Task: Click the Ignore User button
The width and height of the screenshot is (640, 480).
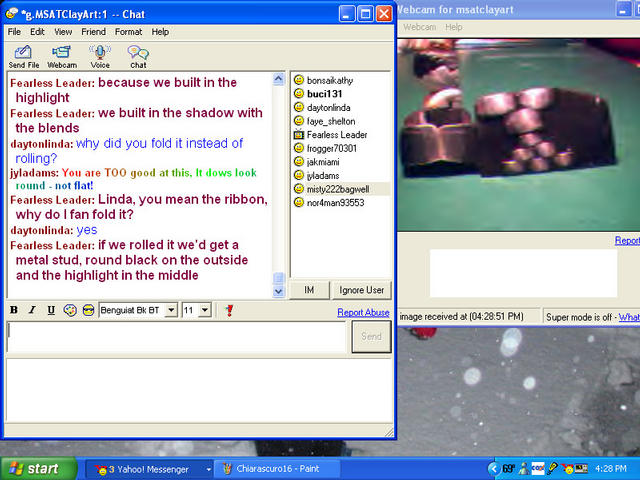Action: 362,290
